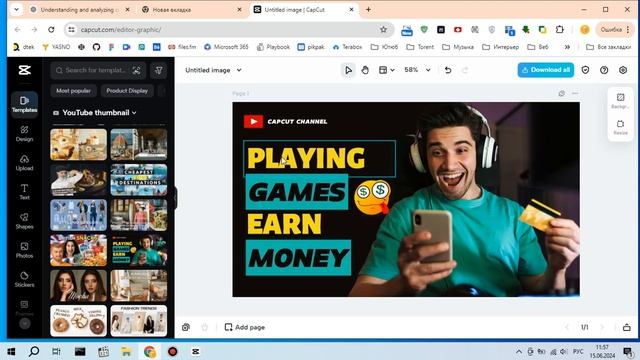640x360 pixels.
Task: Open the CapCut home logo
Action: [x=24, y=70]
